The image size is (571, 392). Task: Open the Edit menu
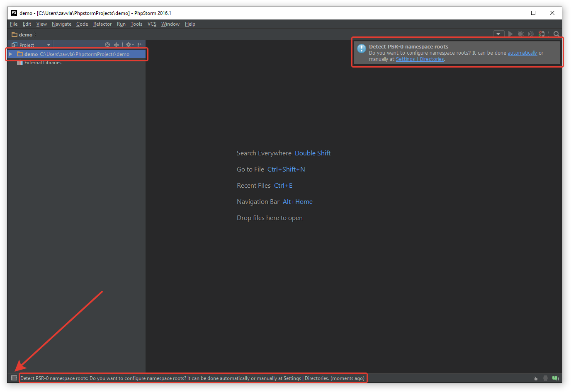(x=27, y=24)
